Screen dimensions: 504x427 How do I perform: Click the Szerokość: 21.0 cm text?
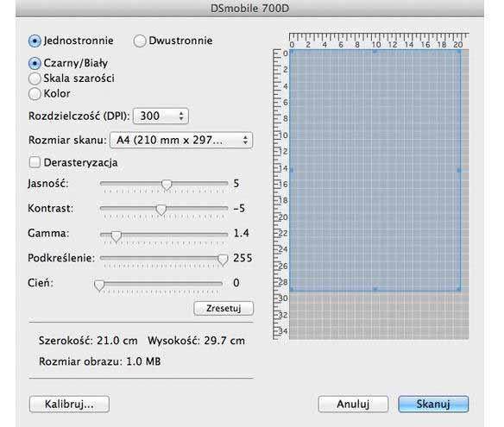click(x=88, y=341)
